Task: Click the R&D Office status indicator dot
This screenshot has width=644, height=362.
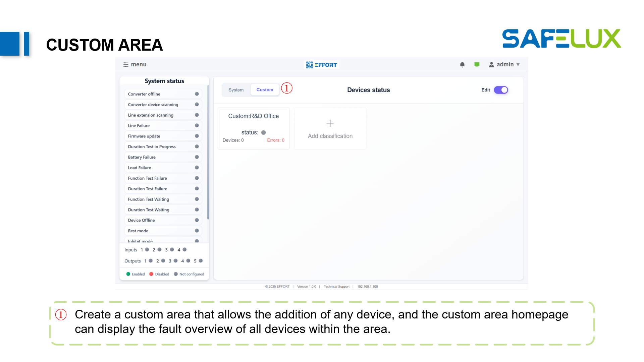Action: click(x=264, y=133)
